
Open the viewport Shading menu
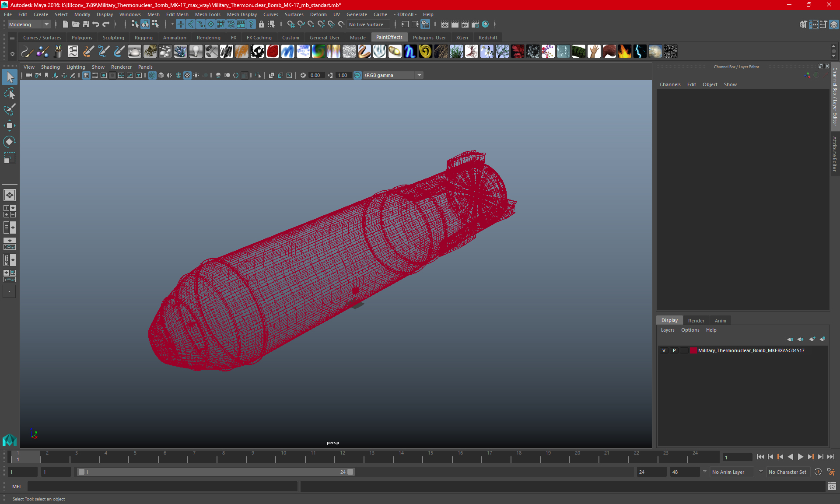50,67
